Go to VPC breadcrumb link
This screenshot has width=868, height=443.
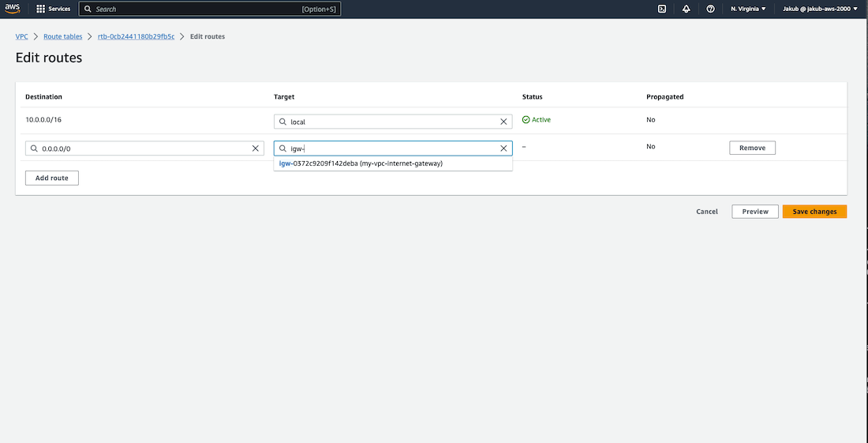coord(22,36)
